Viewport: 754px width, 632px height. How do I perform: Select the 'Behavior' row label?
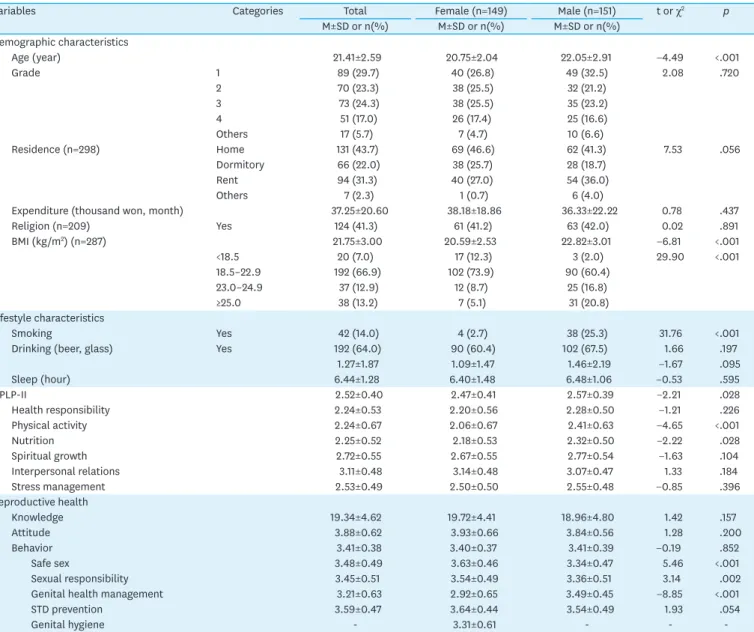tap(32, 548)
